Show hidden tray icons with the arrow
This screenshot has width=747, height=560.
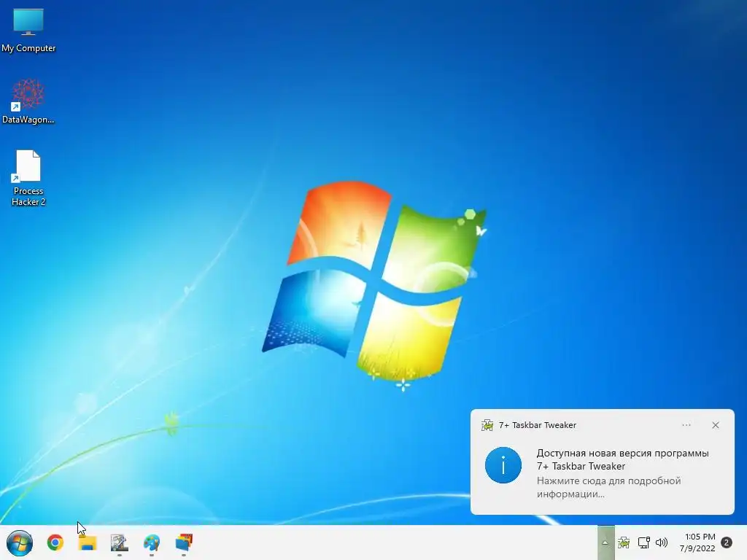[x=605, y=542]
